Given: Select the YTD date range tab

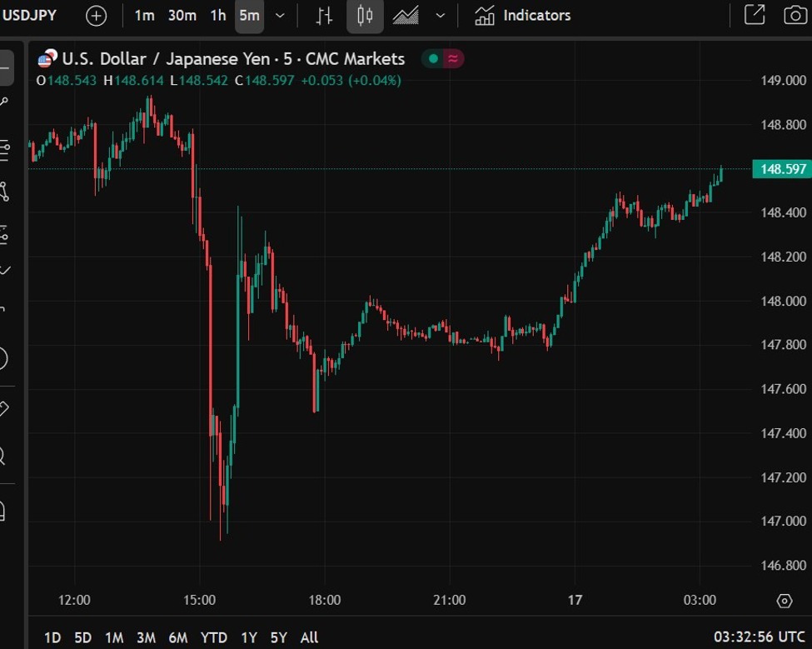Looking at the screenshot, I should pyautogui.click(x=214, y=637).
